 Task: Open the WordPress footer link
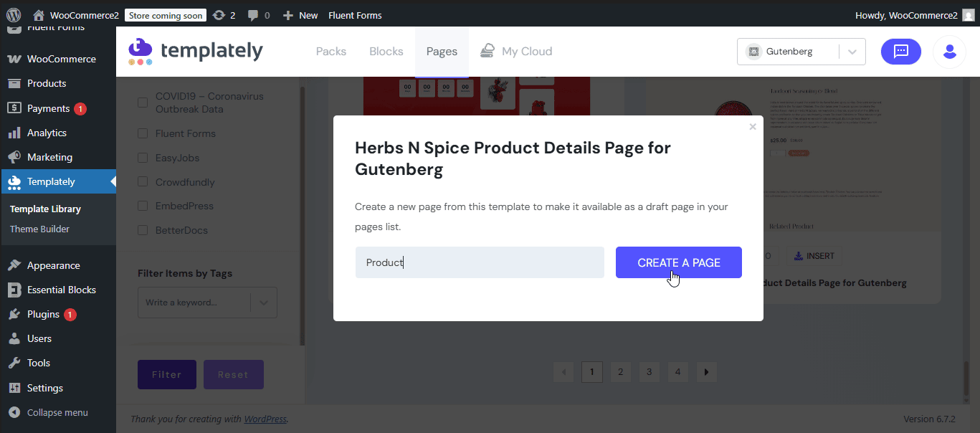coord(265,419)
